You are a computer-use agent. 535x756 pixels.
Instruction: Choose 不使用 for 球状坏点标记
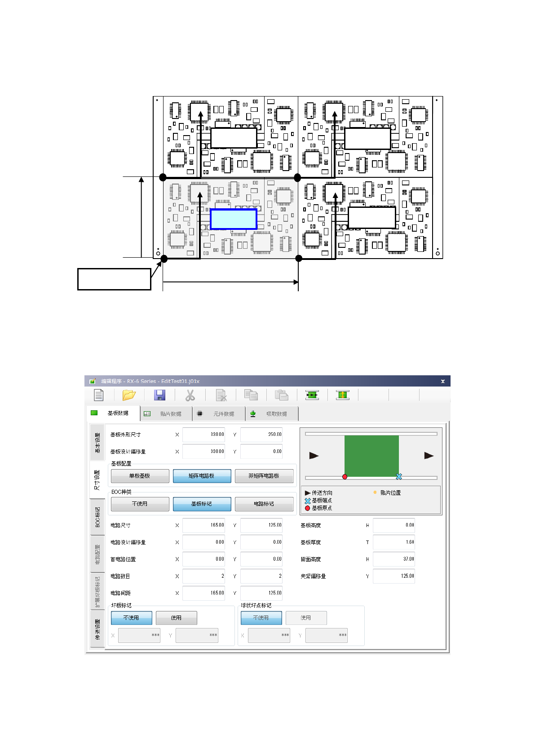261,618
